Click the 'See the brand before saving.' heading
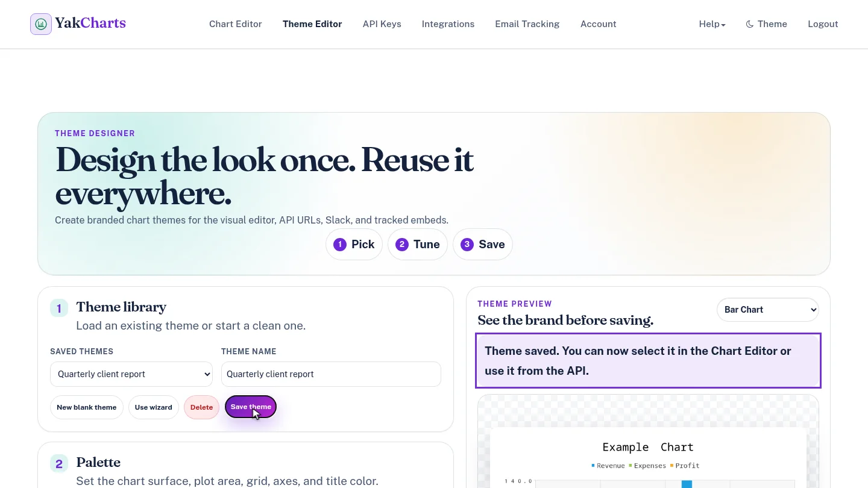Viewport: 868px width, 488px height. click(x=565, y=321)
